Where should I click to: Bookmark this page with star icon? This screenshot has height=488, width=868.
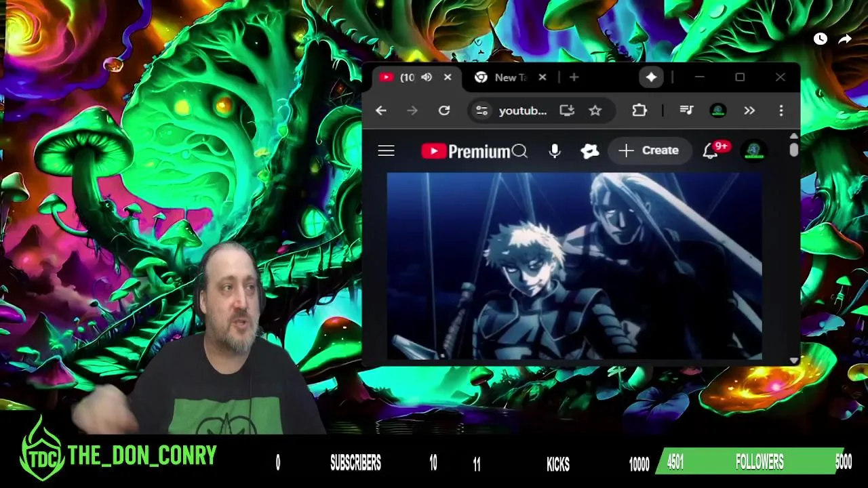click(595, 110)
